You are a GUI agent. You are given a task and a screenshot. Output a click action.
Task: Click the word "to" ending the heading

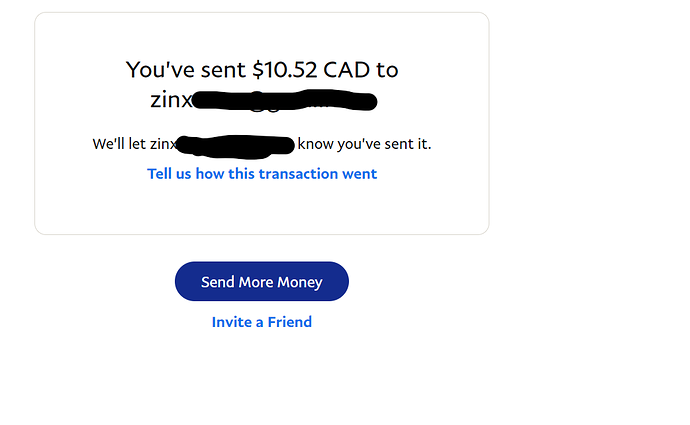click(x=387, y=70)
